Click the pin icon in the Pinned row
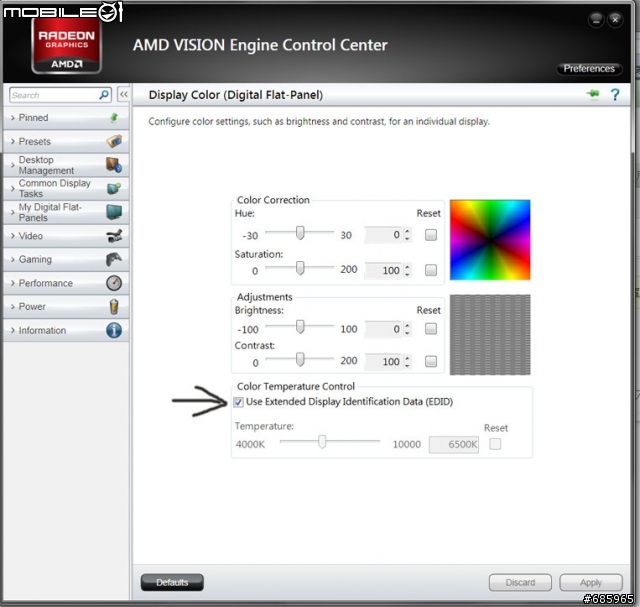The height and width of the screenshot is (607, 640). tap(114, 118)
